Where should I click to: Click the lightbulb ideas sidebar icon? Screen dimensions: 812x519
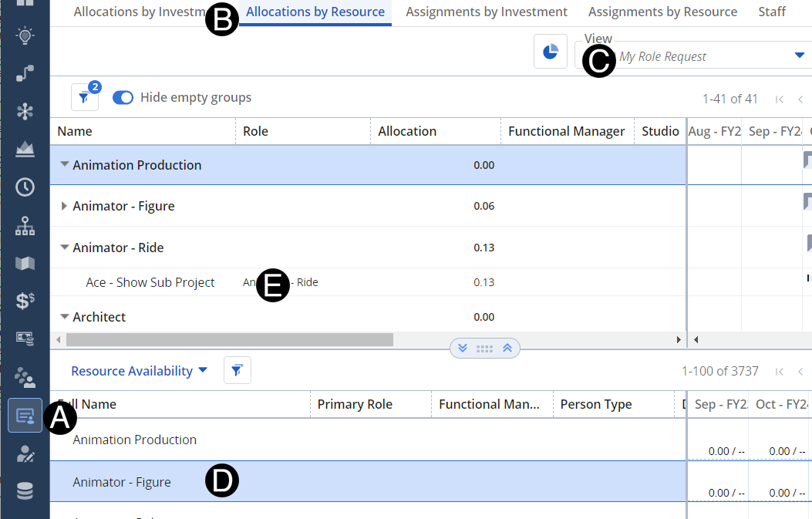[25, 35]
